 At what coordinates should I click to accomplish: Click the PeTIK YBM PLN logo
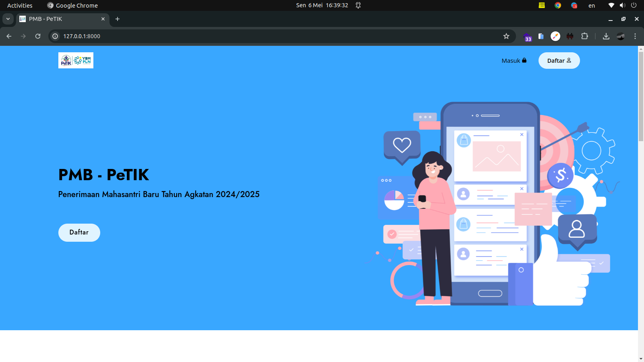click(76, 60)
